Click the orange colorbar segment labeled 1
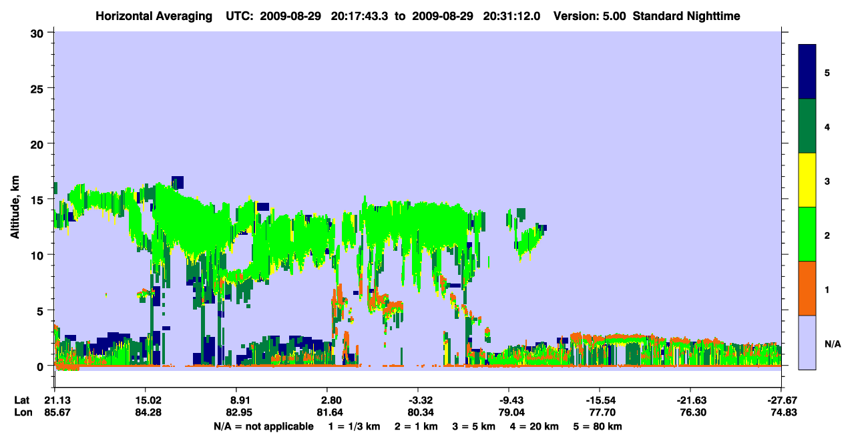Screen dimensions: 868x445 807,288
